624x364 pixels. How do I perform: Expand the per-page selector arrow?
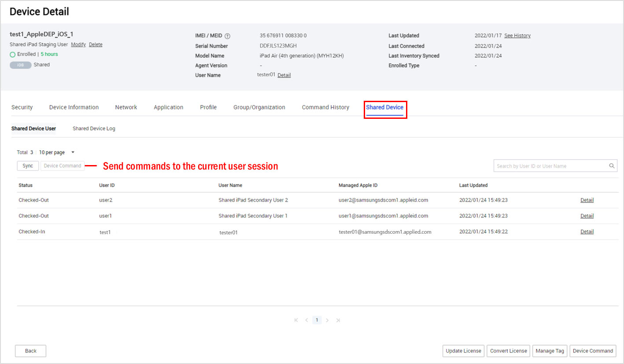72,152
